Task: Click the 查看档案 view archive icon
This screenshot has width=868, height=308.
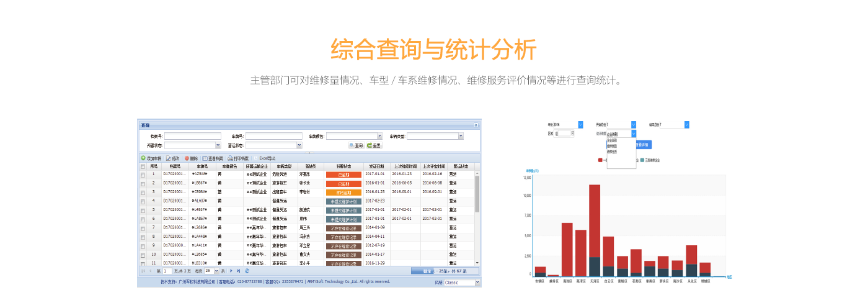Action: pos(205,158)
